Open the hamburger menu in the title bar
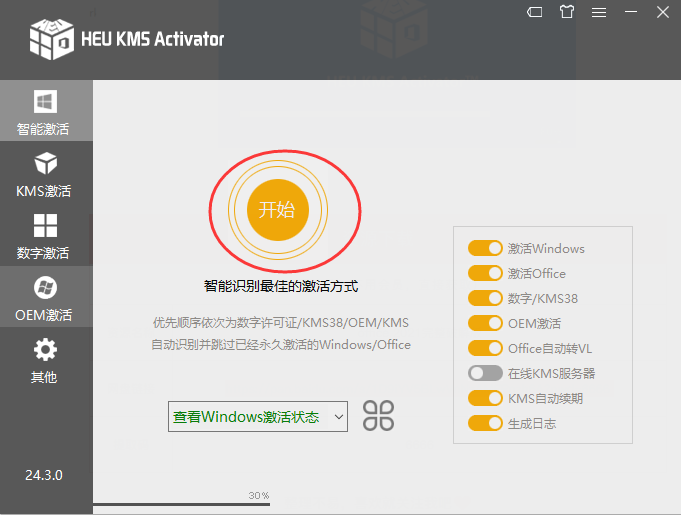The width and height of the screenshot is (681, 518). [x=599, y=13]
